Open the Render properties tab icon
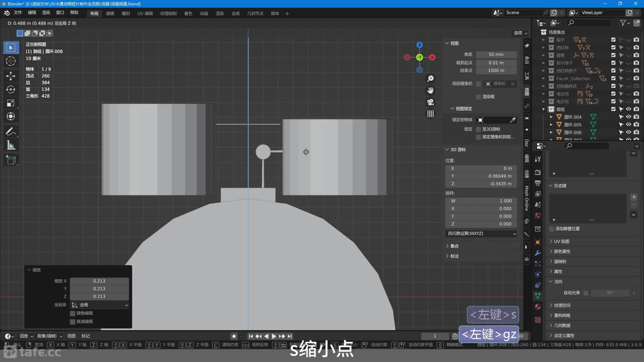This screenshot has height=362, width=644. pos(538,172)
